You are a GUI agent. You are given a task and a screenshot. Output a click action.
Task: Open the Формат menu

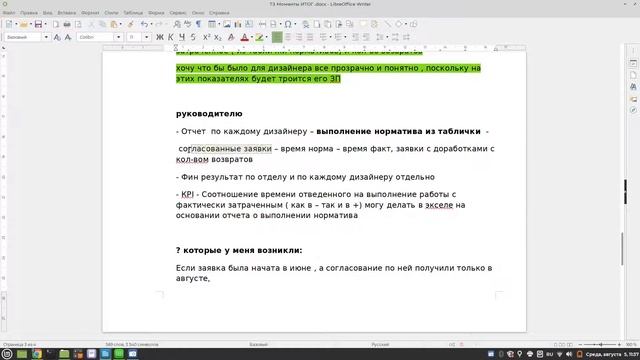(90, 13)
